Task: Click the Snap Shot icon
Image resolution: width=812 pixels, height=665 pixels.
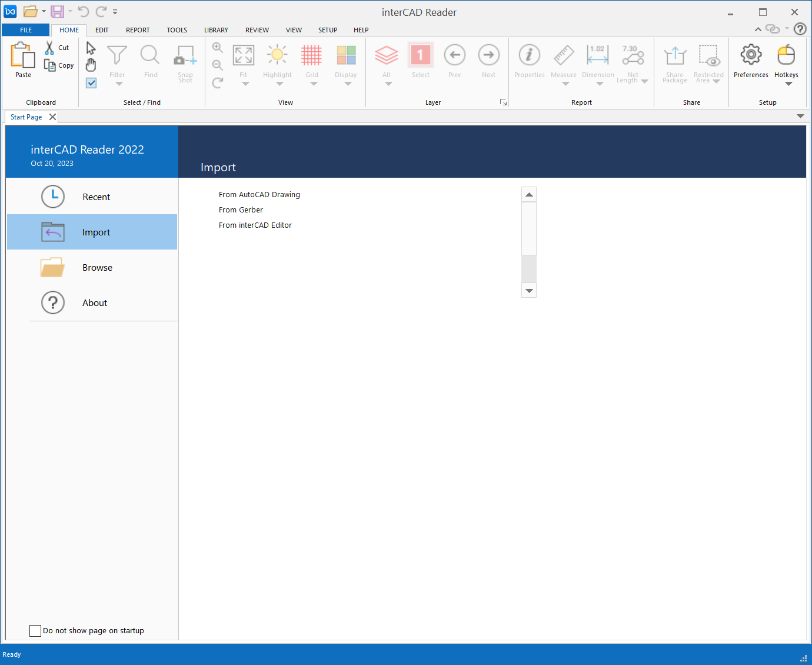Action: (185, 55)
